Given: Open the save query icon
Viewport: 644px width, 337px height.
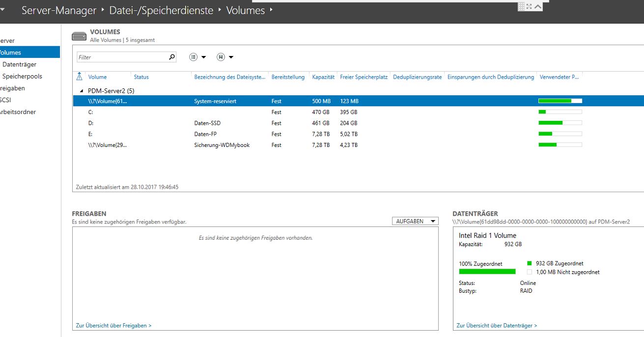Looking at the screenshot, I should pyautogui.click(x=221, y=57).
